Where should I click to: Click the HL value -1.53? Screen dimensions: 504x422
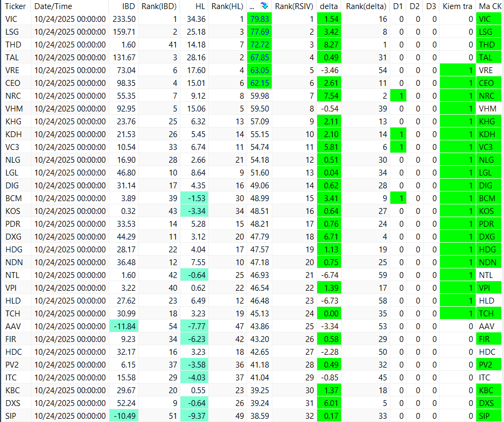point(194,198)
